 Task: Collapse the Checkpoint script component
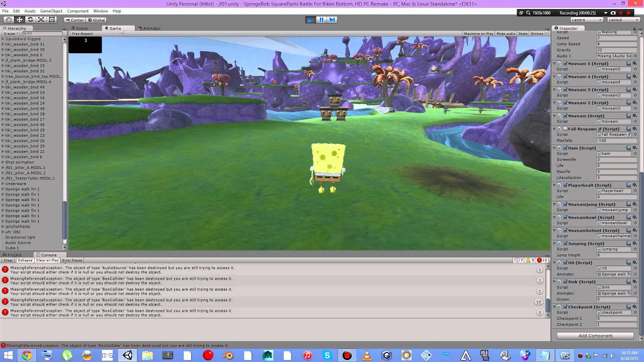point(555,307)
